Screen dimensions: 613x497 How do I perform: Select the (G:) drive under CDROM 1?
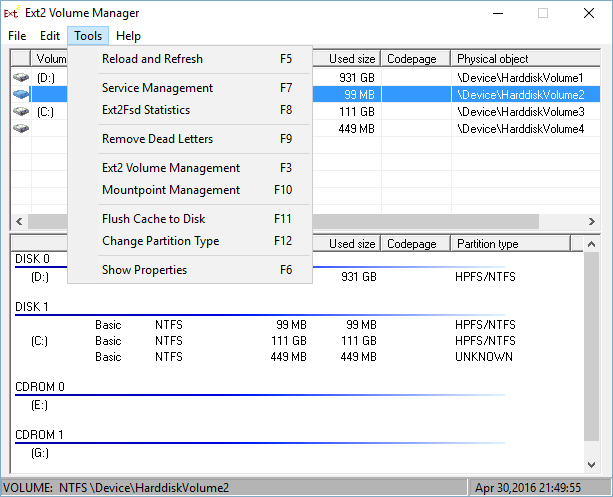tap(40, 453)
